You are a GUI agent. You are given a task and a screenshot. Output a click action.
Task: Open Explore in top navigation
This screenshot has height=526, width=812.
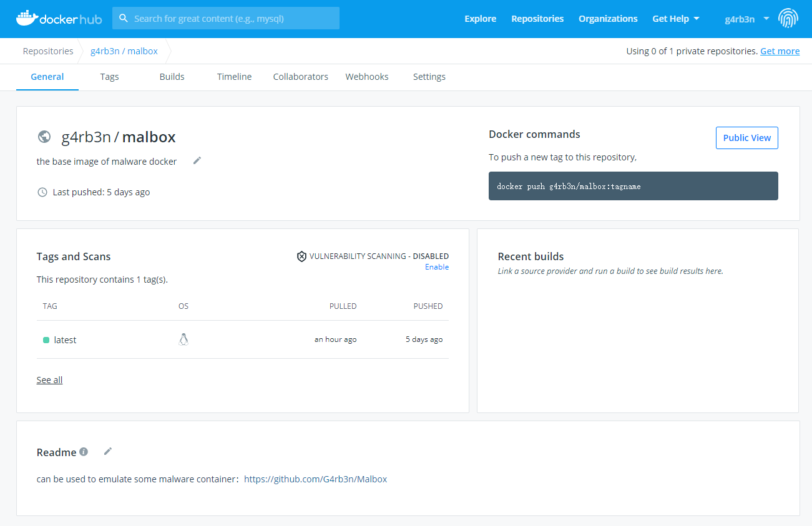[480, 19]
